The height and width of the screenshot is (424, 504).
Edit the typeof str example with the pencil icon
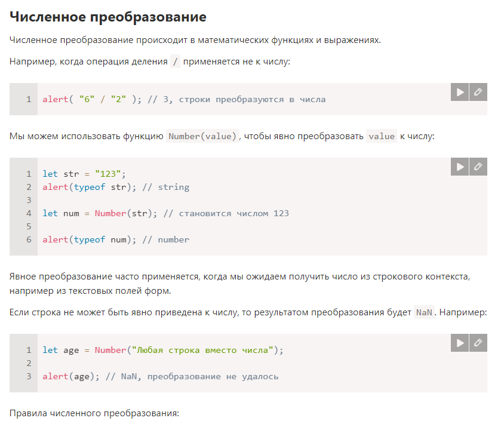[478, 167]
